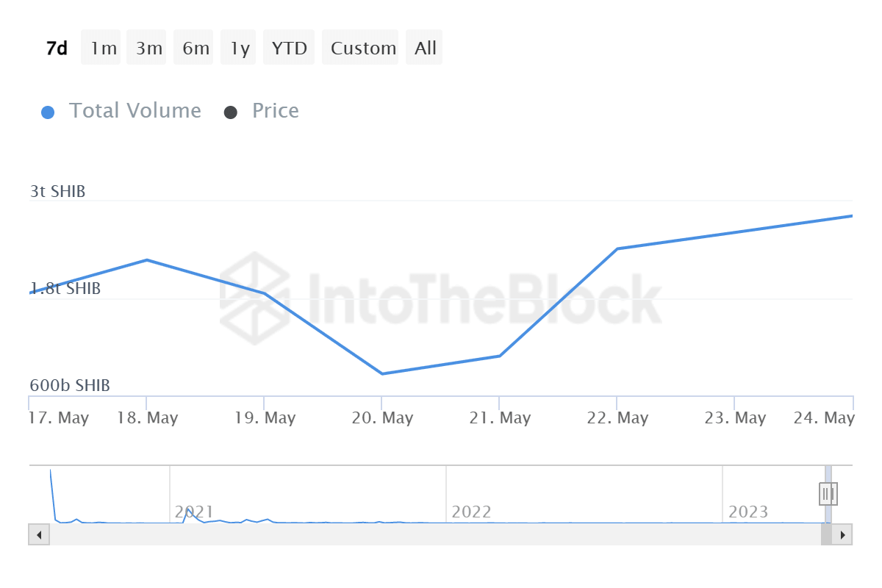Toggle the Total Volume series
882x588 pixels.
point(135,111)
